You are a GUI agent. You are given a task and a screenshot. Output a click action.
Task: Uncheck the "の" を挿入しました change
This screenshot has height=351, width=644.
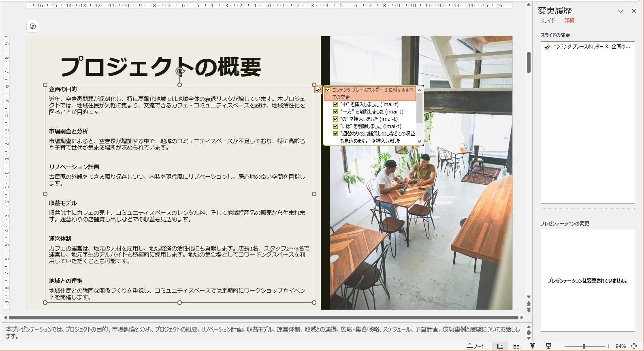(335, 119)
